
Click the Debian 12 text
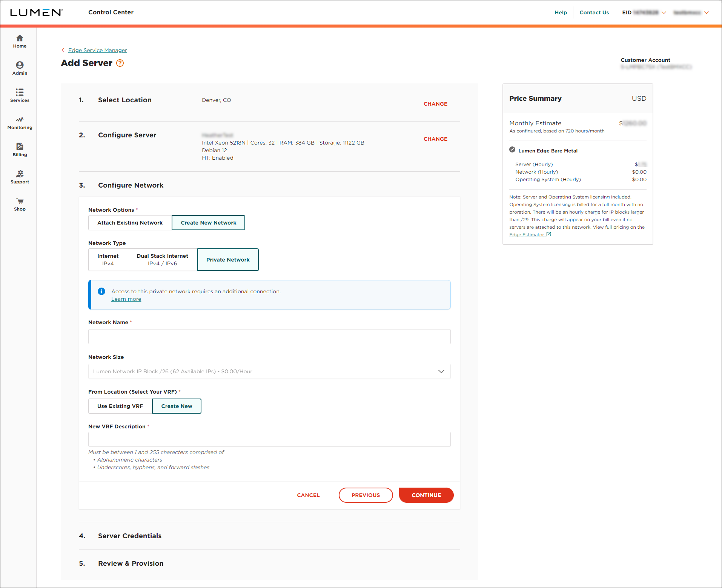pos(214,150)
